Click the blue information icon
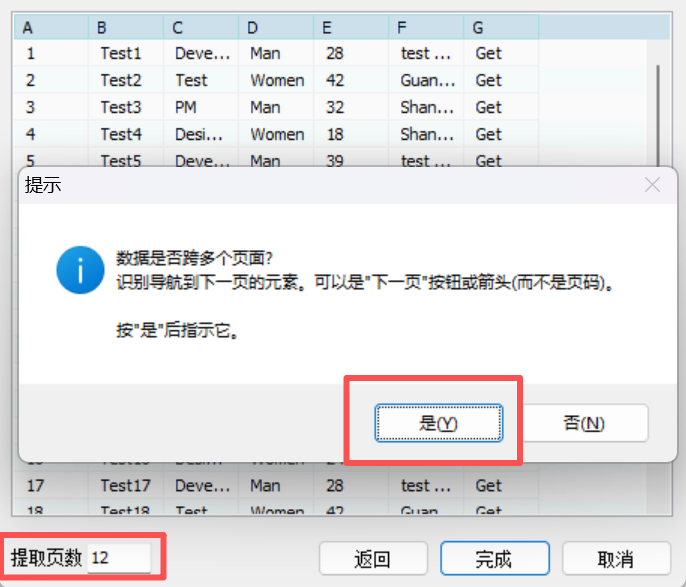This screenshot has width=686, height=587. (x=81, y=269)
